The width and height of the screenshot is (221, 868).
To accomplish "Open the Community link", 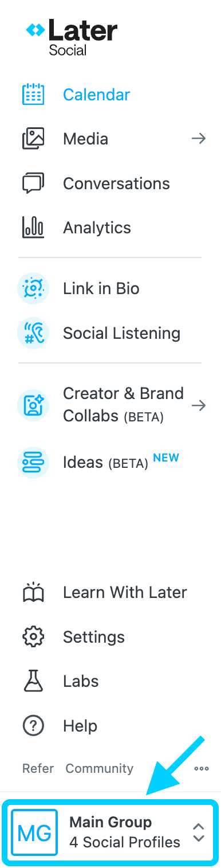I will click(x=100, y=768).
